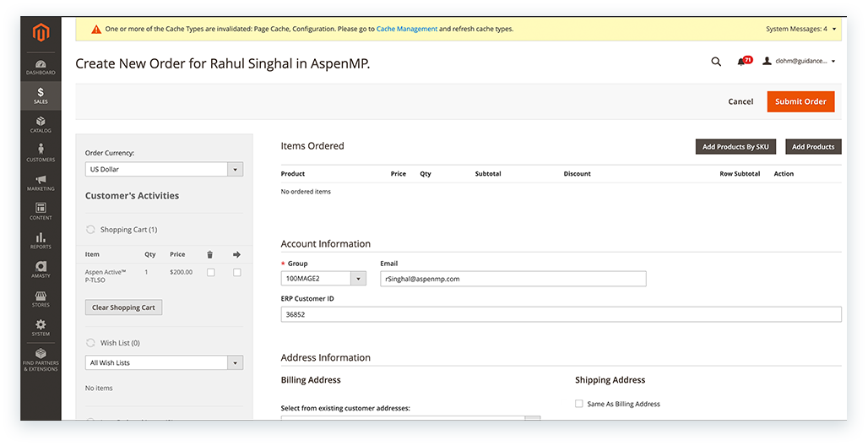The width and height of the screenshot is (868, 446).
Task: Check the move-to-order box for Aspen Active
Action: click(237, 272)
